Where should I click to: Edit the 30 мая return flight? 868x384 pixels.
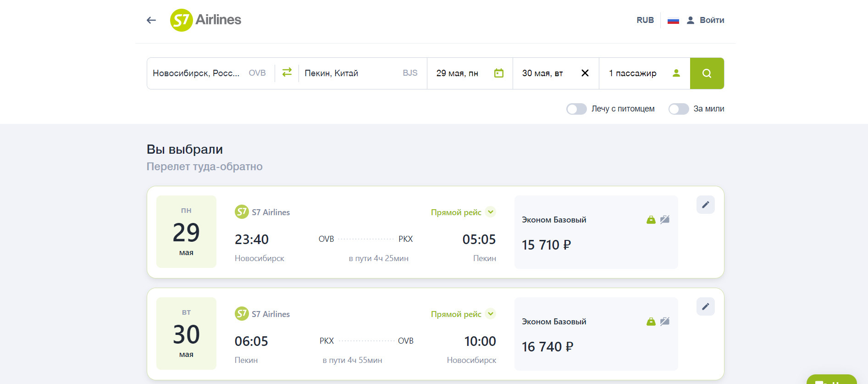[x=705, y=306]
